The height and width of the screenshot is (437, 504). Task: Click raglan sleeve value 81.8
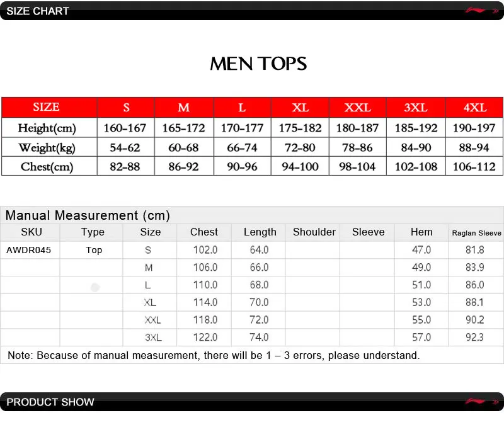click(x=475, y=249)
